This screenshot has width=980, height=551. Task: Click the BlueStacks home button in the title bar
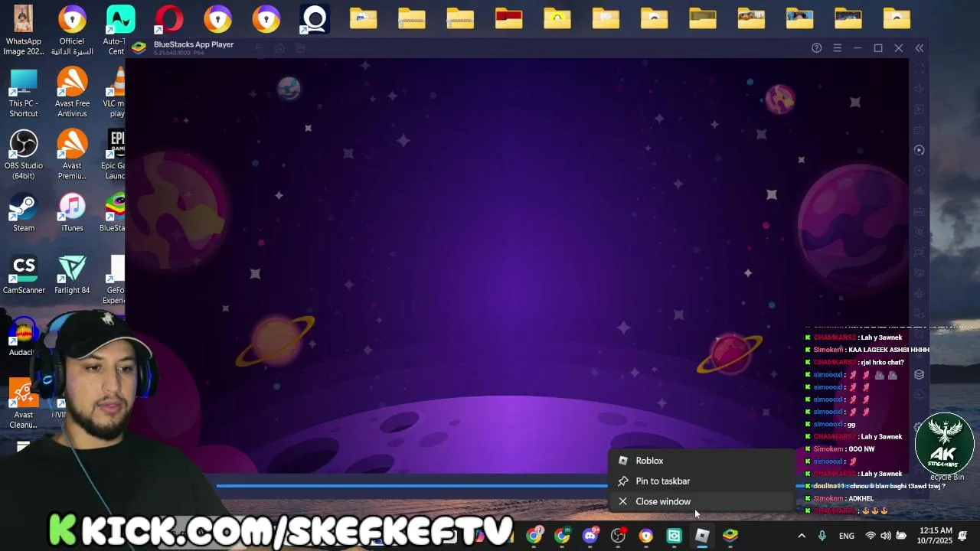279,48
